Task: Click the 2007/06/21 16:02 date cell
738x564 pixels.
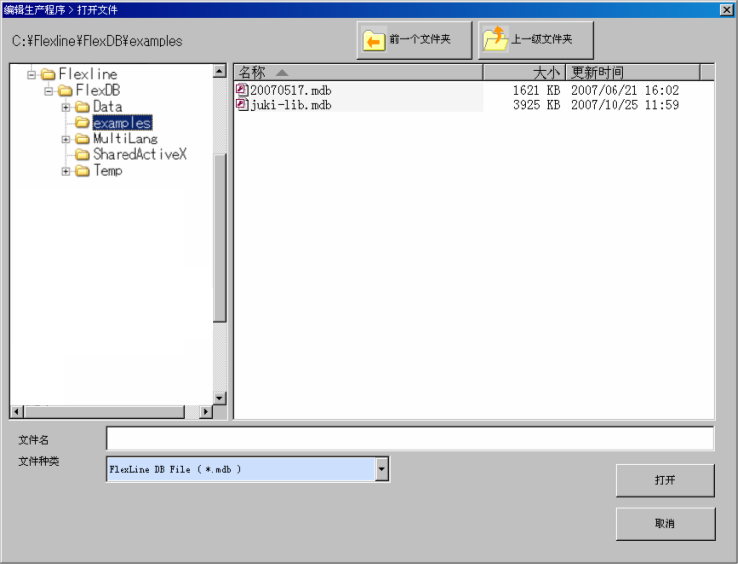Action: 625,90
